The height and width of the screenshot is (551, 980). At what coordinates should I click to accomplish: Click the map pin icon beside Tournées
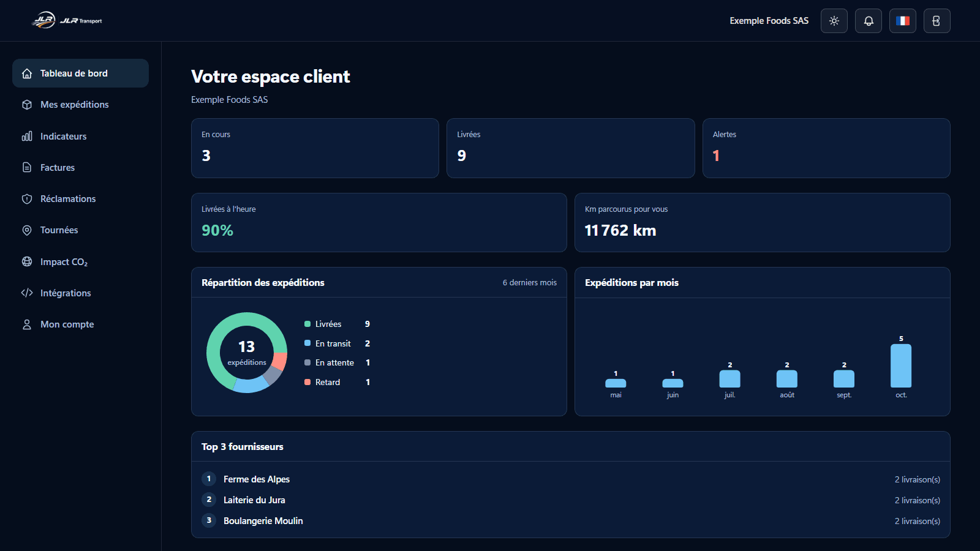pos(27,230)
